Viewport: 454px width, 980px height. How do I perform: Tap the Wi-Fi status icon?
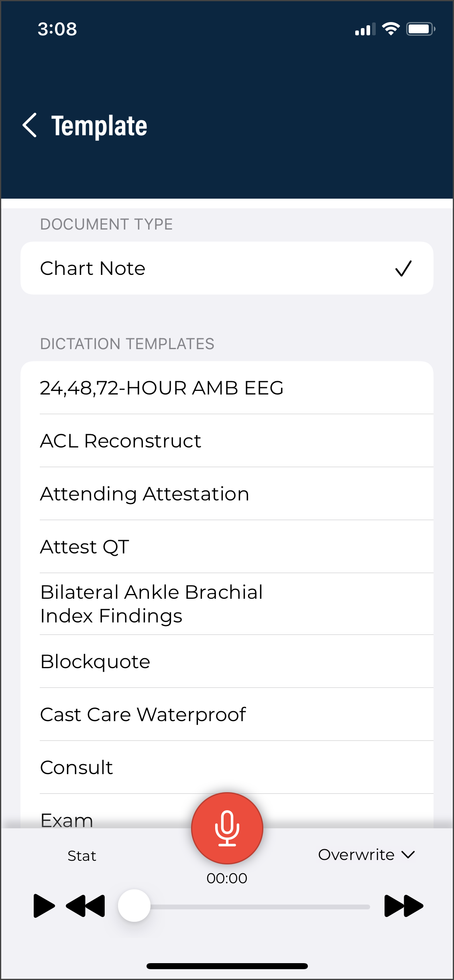coord(391,29)
